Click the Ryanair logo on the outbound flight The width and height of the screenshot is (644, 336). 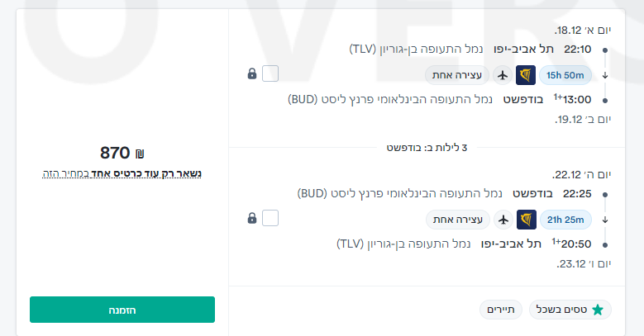click(x=526, y=76)
